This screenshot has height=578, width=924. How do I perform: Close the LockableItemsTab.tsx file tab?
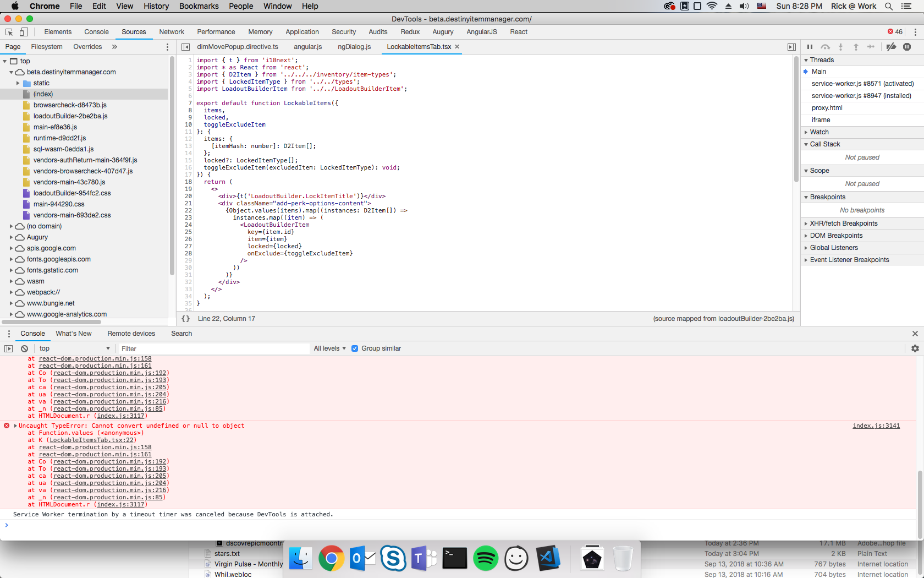click(x=457, y=47)
